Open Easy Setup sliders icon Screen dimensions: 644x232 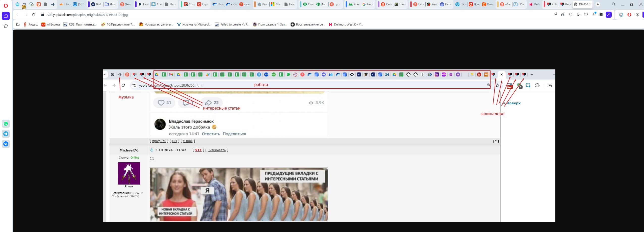point(601,15)
